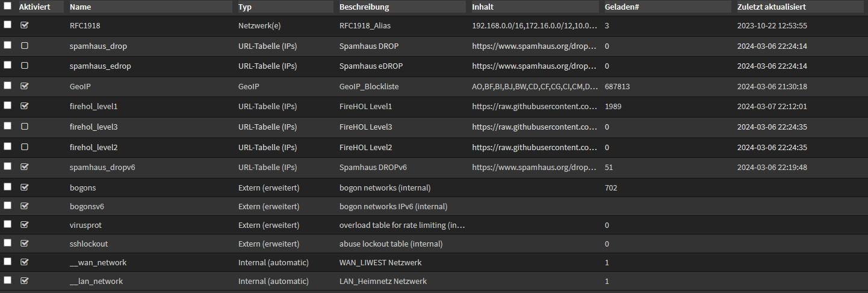Open the firehol_level1 URL content cell
Image resolution: width=868 pixels, height=293 pixels.
pos(535,107)
